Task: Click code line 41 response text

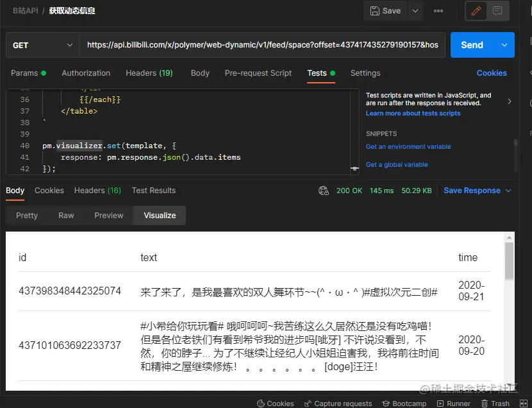Action: pyautogui.click(x=151, y=157)
